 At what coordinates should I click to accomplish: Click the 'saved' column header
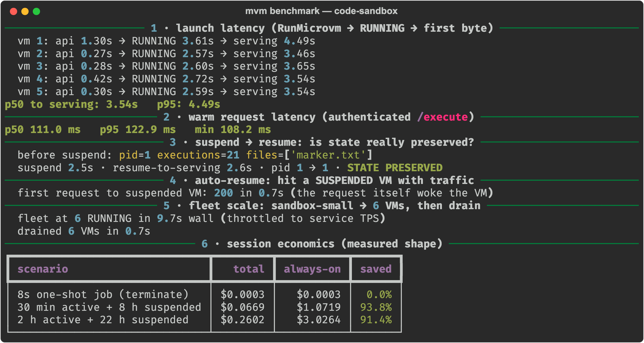(x=376, y=269)
